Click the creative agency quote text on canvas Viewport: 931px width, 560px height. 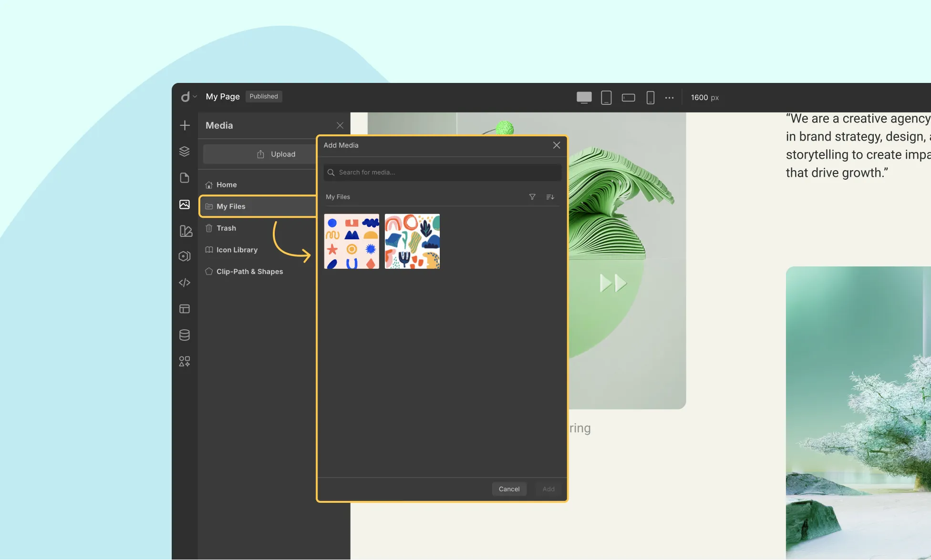(858, 145)
